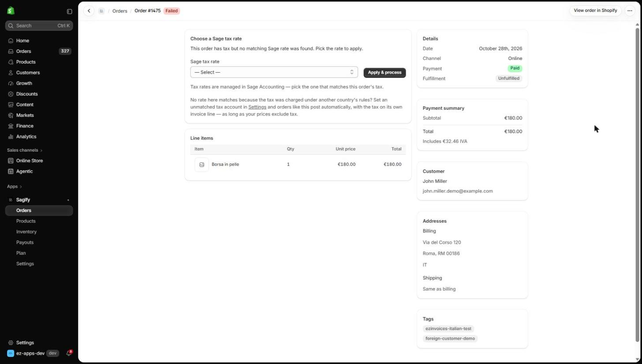The width and height of the screenshot is (642, 364).
Task: Expand the Sales channels section
Action: (25, 150)
